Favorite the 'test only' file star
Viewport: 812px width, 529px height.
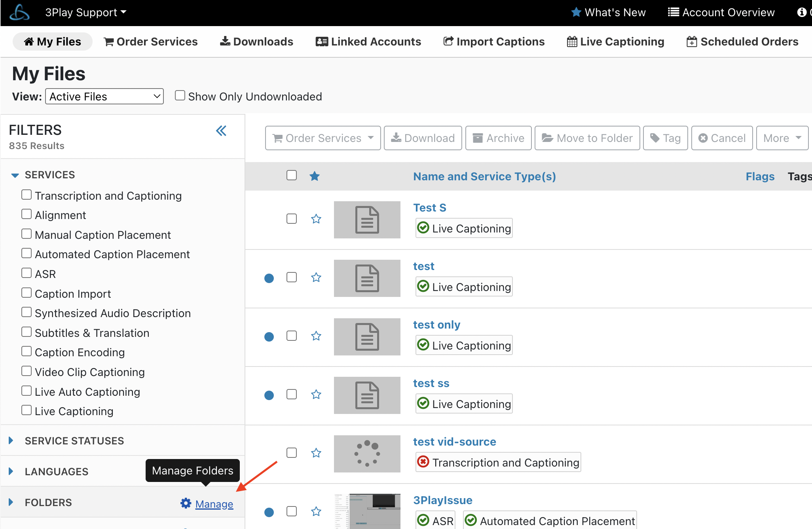point(316,336)
